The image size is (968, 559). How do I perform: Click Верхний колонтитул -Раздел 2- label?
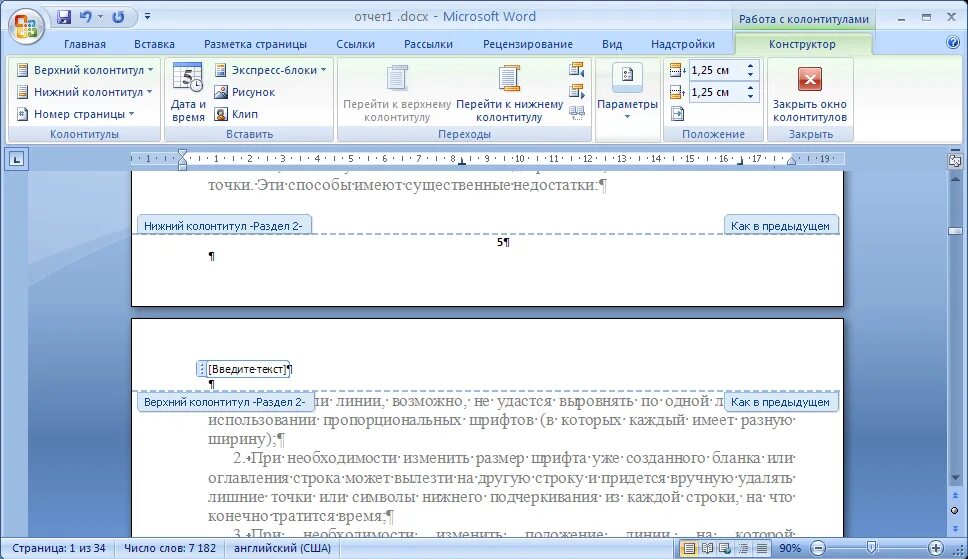pyautogui.click(x=225, y=402)
